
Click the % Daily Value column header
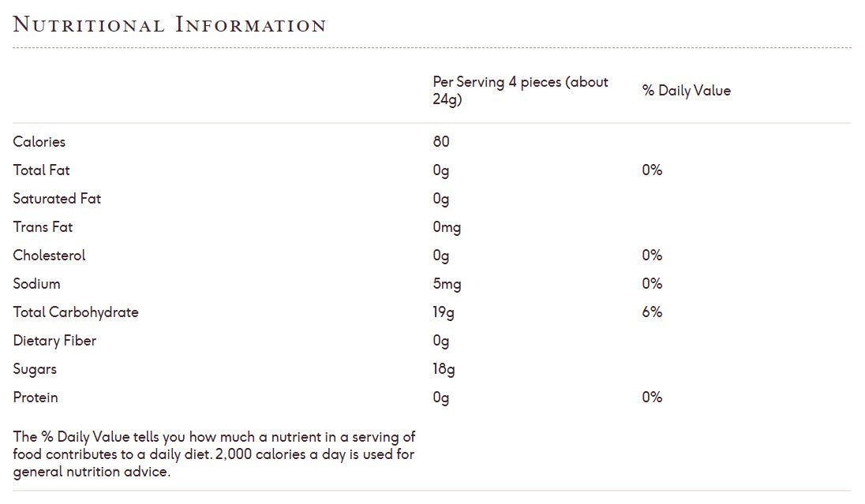click(x=686, y=91)
